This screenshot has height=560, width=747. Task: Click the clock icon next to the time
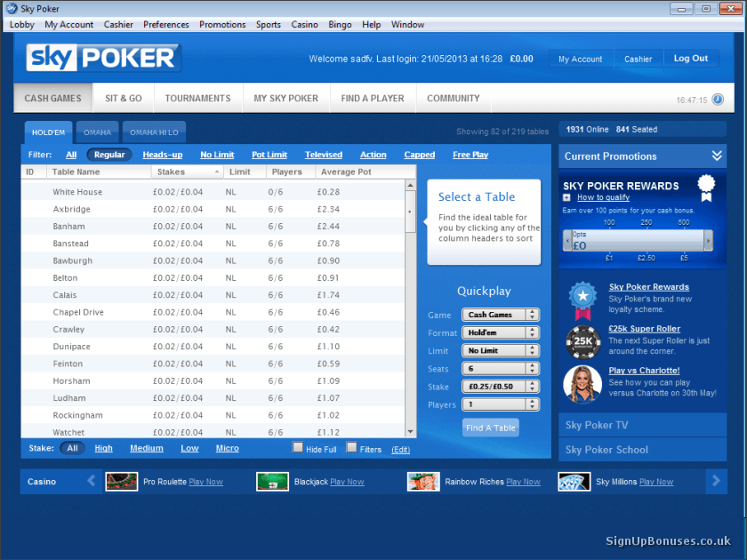pos(718,99)
